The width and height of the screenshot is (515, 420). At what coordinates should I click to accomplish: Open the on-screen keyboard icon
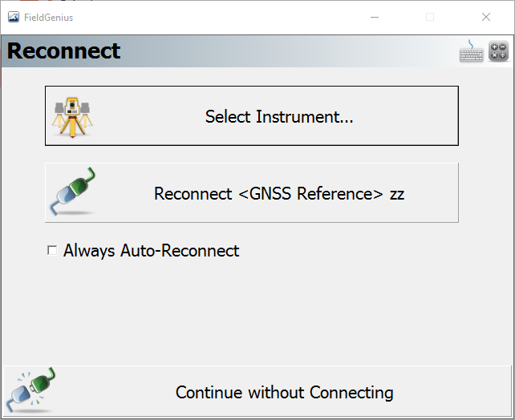[471, 52]
